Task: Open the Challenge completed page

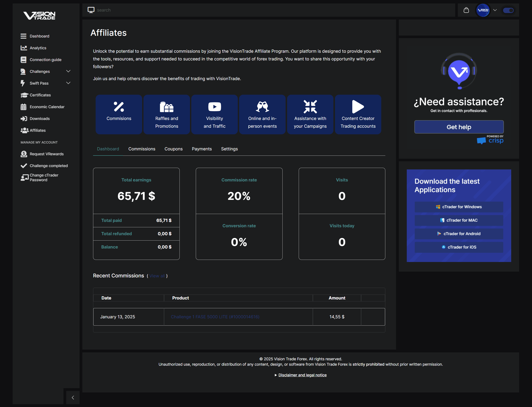Action: click(x=48, y=166)
